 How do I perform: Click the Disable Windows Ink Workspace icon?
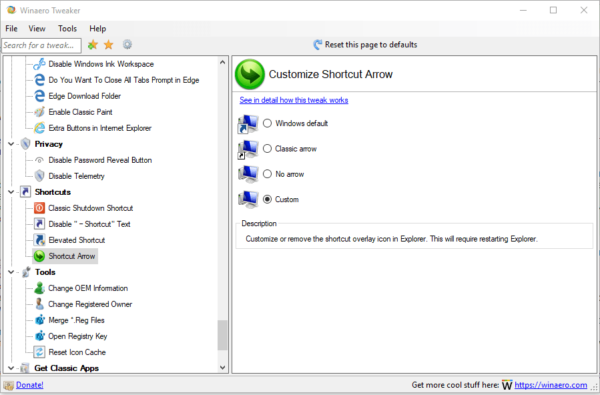(x=39, y=64)
